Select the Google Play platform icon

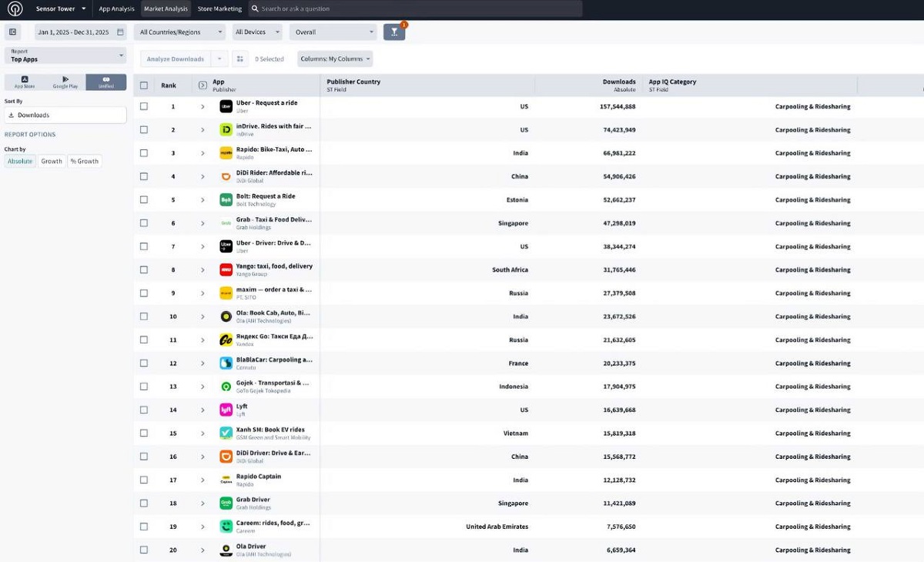point(65,82)
